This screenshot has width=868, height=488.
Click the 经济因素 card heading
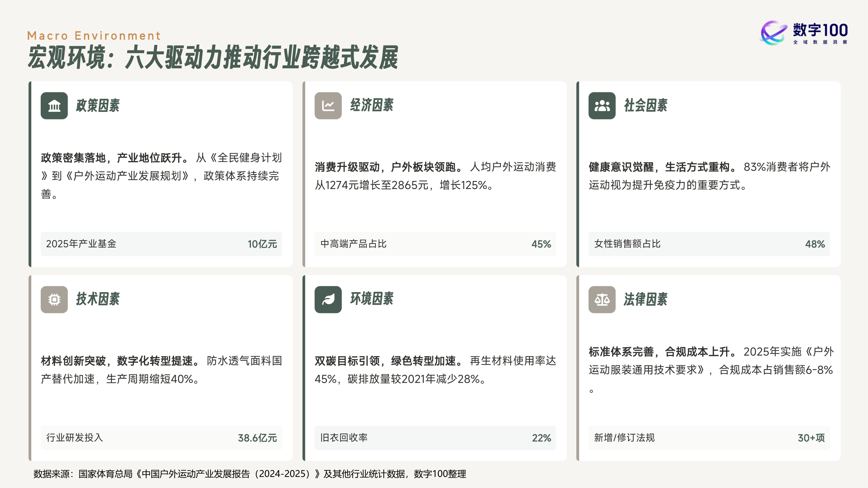coord(372,105)
